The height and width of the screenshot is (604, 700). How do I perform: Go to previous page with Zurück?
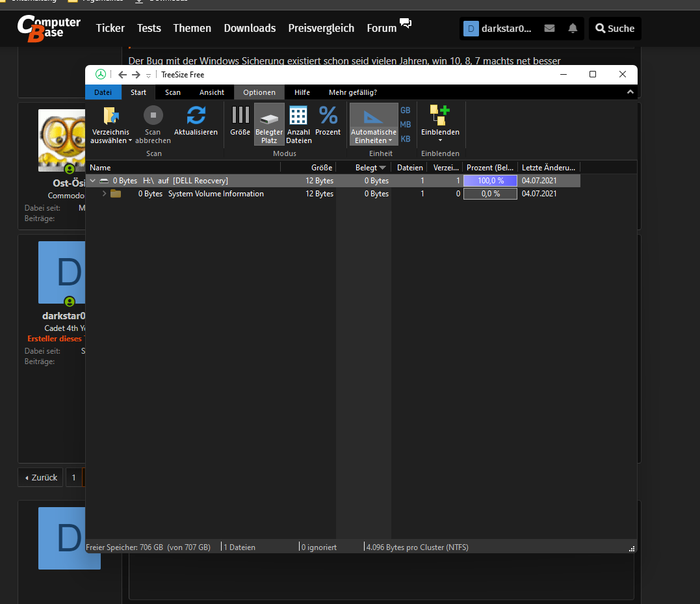[x=41, y=477]
